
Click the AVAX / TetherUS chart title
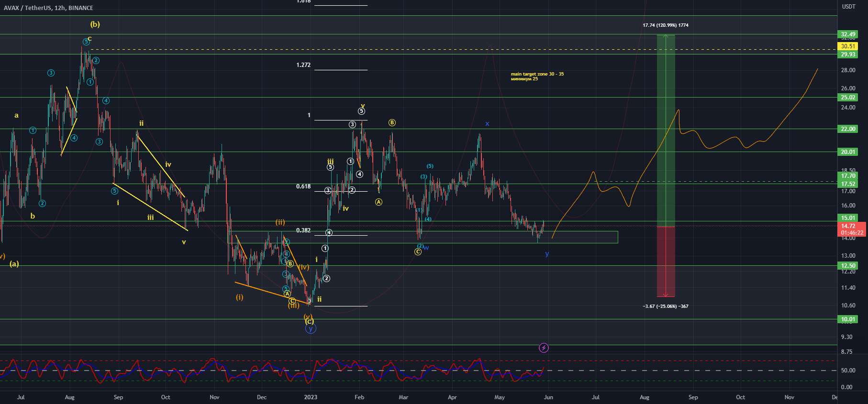point(48,8)
